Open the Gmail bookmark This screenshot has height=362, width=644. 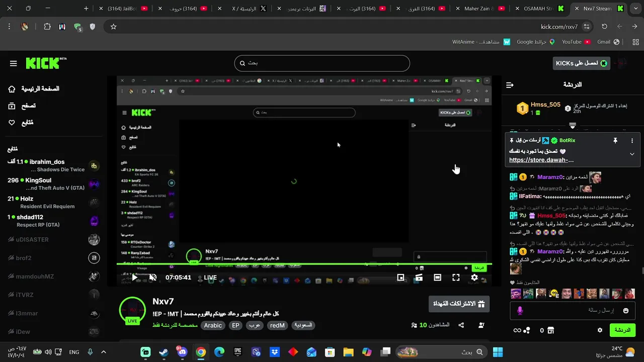pyautogui.click(x=608, y=42)
